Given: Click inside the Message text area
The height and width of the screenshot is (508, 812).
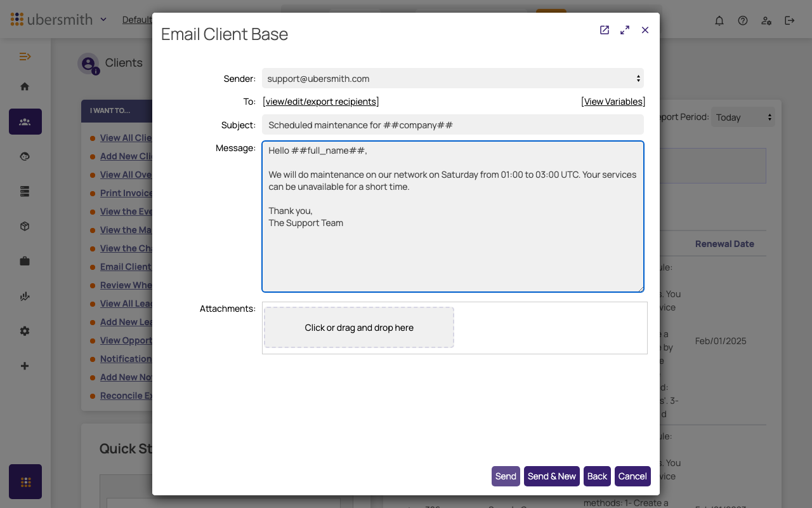Looking at the screenshot, I should [453, 217].
